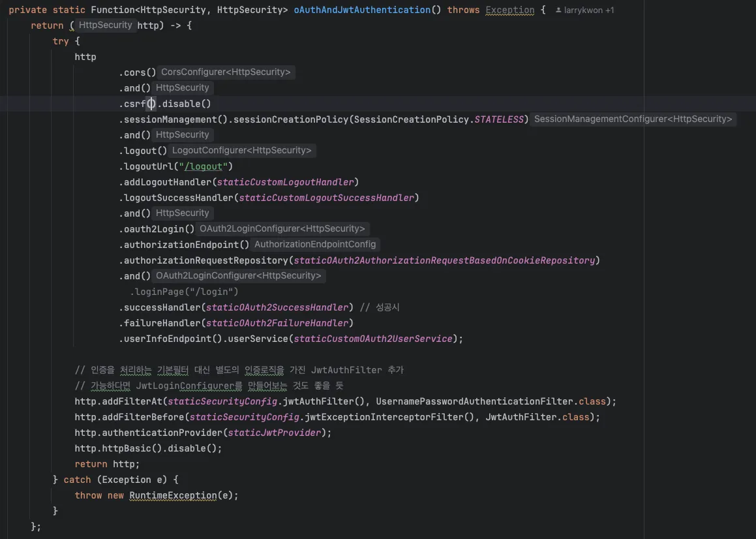Click the .userInfoEndpoint() call
The image size is (756, 539).
[x=170, y=339]
